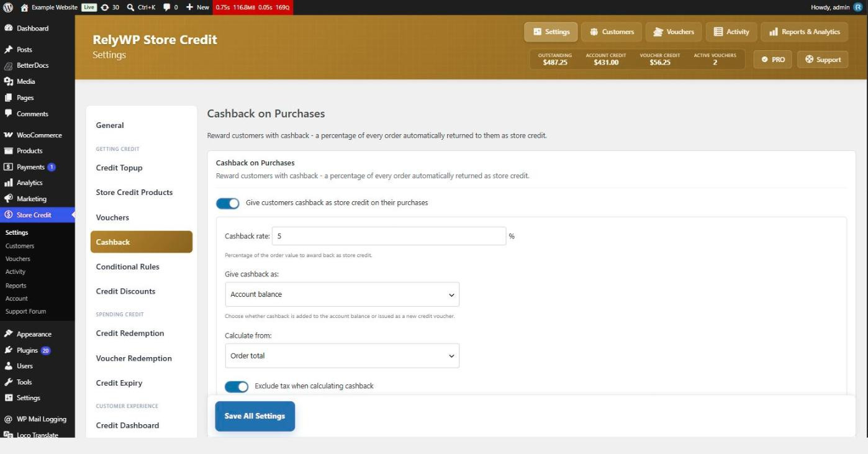Screen dimensions: 868x454
Task: Open the Calculate from dropdown
Action: click(342, 356)
